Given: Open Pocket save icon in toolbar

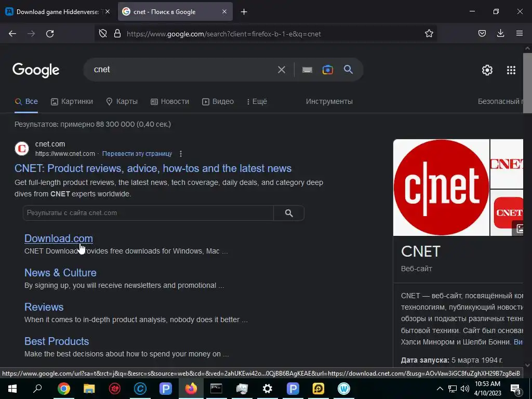Looking at the screenshot, I should [x=482, y=34].
